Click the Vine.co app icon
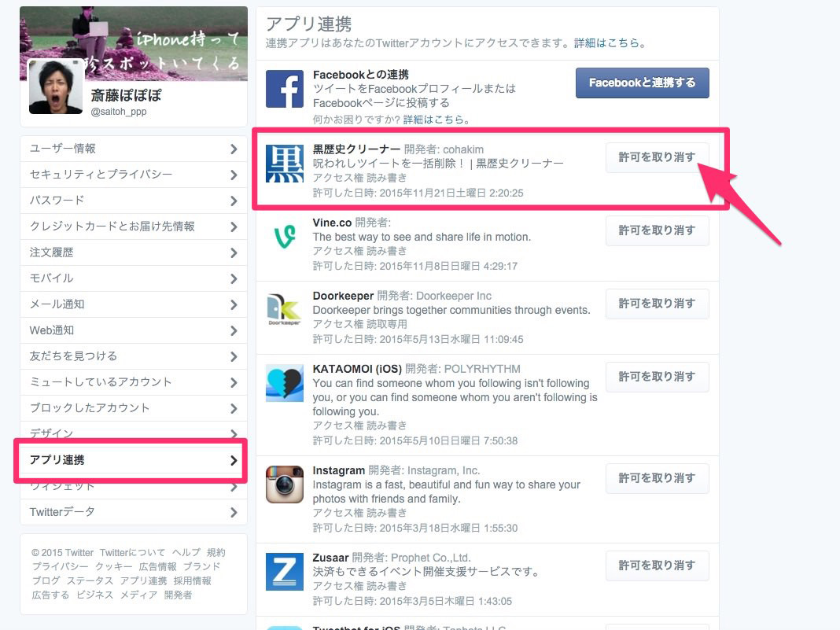The width and height of the screenshot is (840, 630). pos(285,237)
